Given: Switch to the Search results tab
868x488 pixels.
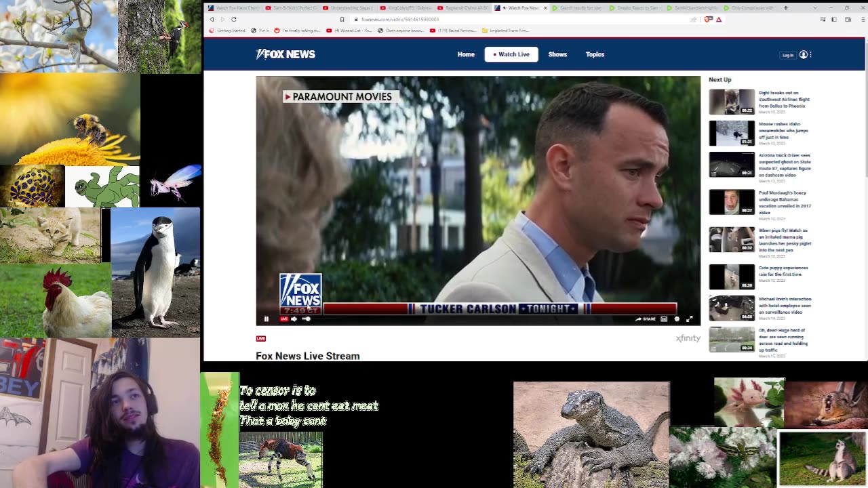Looking at the screenshot, I should (578, 8).
